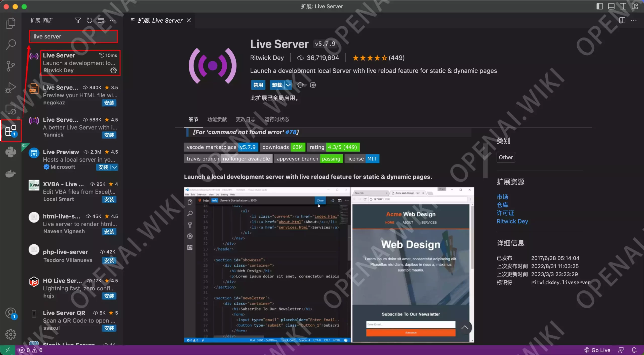The width and height of the screenshot is (644, 355).
Task: Focus the extension search field
Action: pos(73,36)
